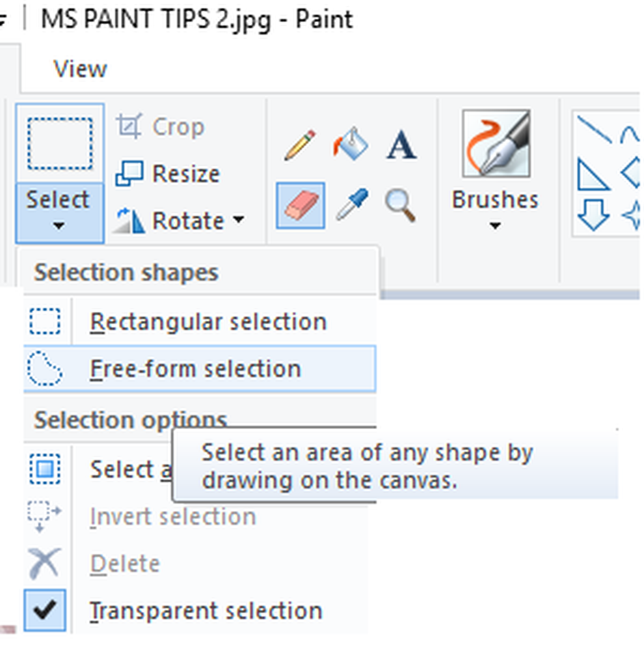Toggle Transparent selection checkmark
The image size is (644, 651).
[46, 609]
